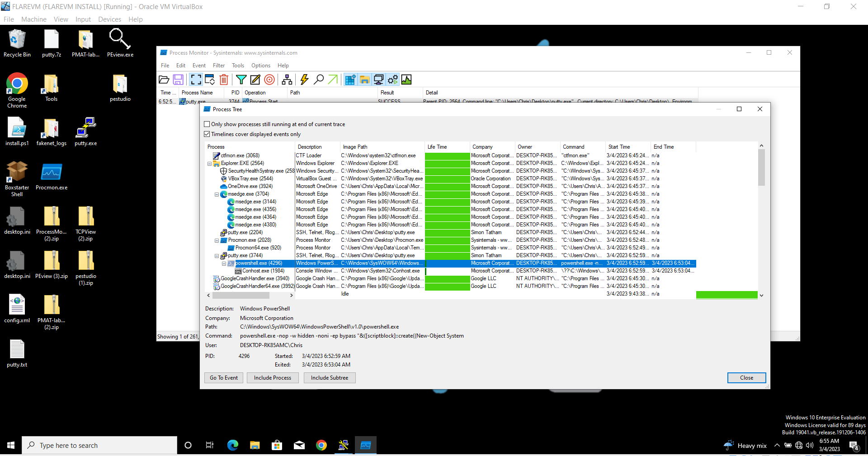Viewport: 868px width, 456px height.
Task: Toggle the Autoscroll toolbar button
Action: 210,80
